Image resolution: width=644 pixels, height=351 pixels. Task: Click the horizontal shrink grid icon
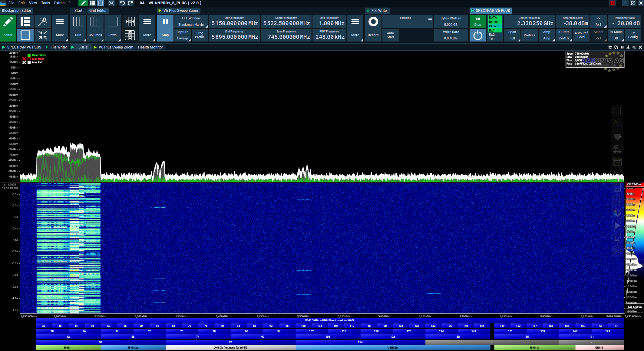click(130, 22)
